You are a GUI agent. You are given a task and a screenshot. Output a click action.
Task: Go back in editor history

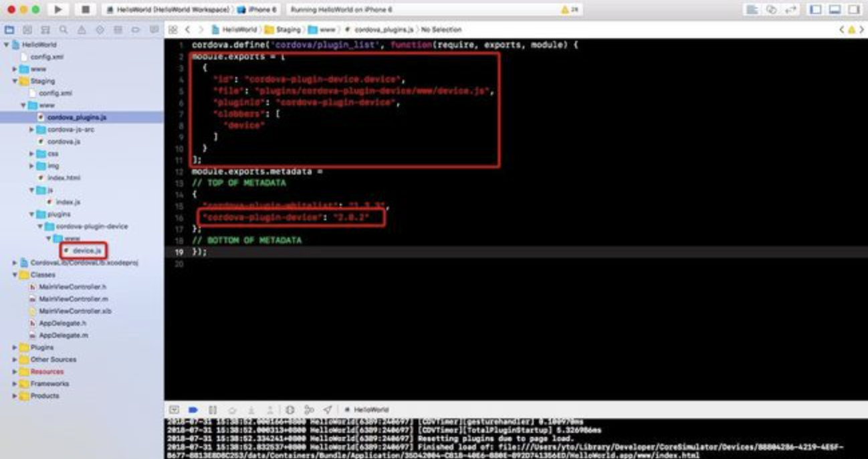pos(188,30)
